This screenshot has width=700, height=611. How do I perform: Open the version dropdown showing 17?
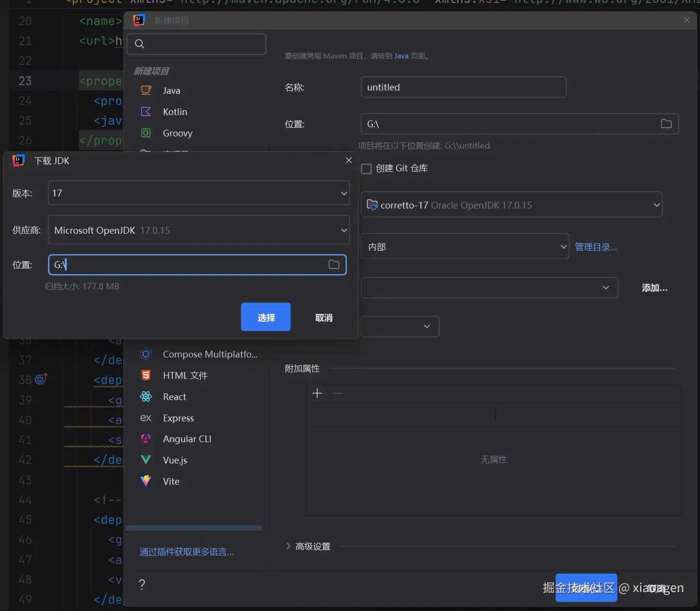[x=199, y=193]
